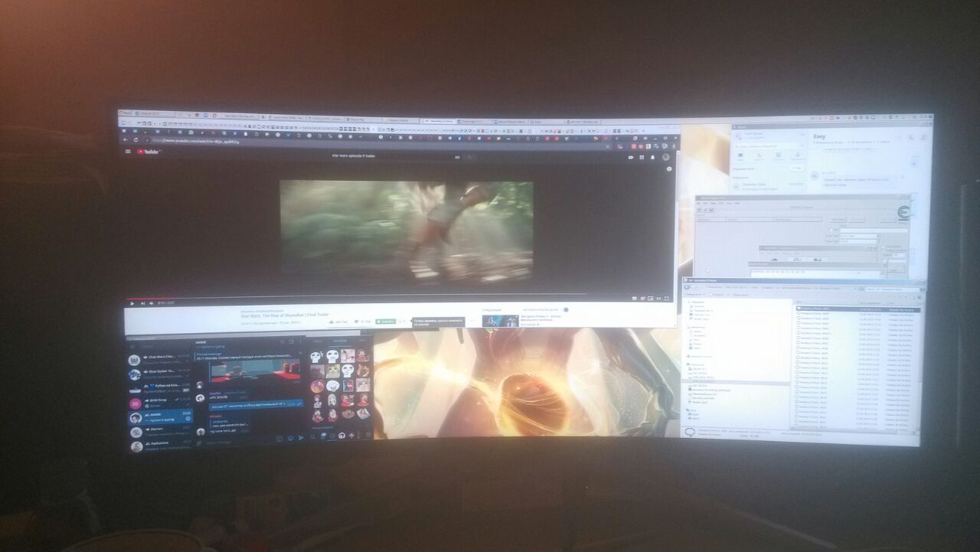Open the Telegram chat with the pink SD avatar
This screenshot has width=980, height=552.
click(159, 403)
